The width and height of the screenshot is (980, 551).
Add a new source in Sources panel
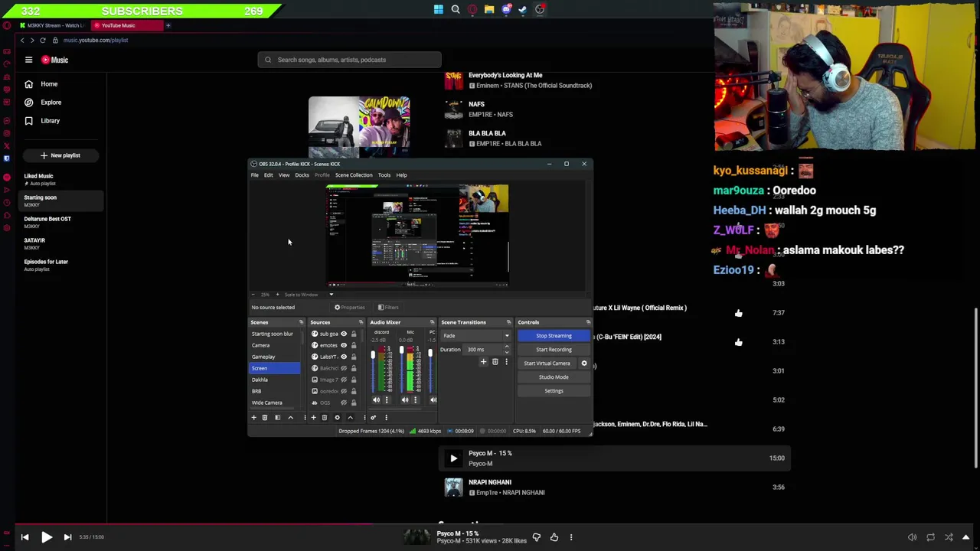313,418
